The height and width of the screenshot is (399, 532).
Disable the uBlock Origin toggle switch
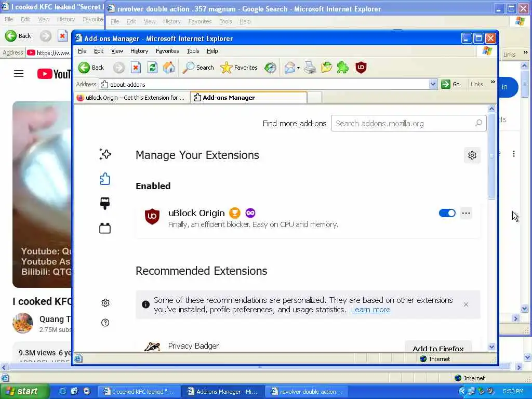point(447,213)
